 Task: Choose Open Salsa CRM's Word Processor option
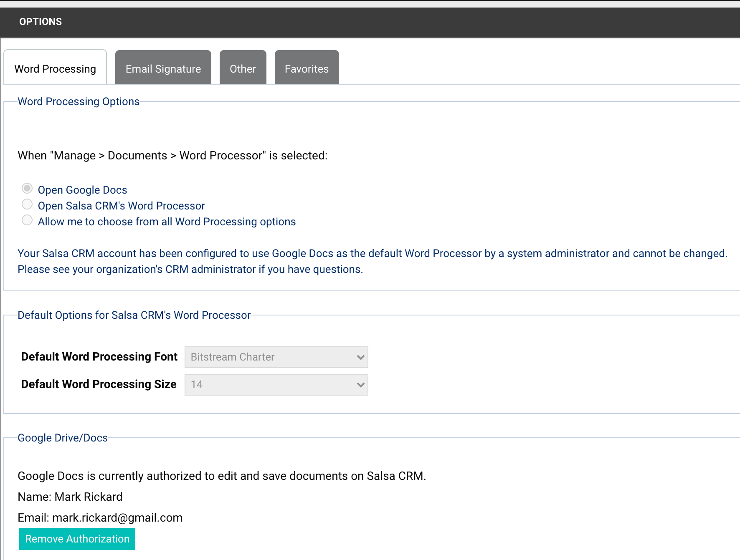tap(27, 204)
